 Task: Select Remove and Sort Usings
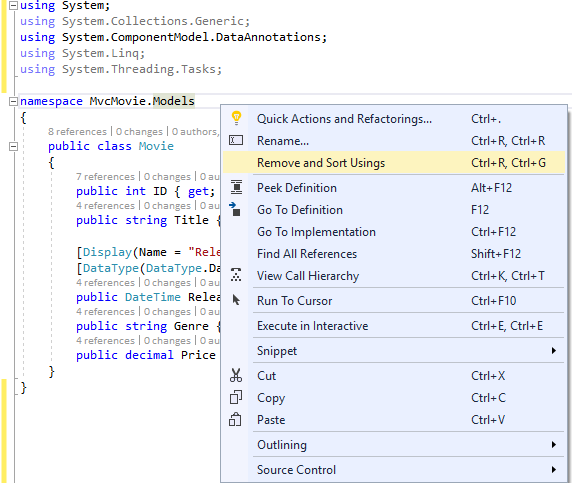(394, 163)
